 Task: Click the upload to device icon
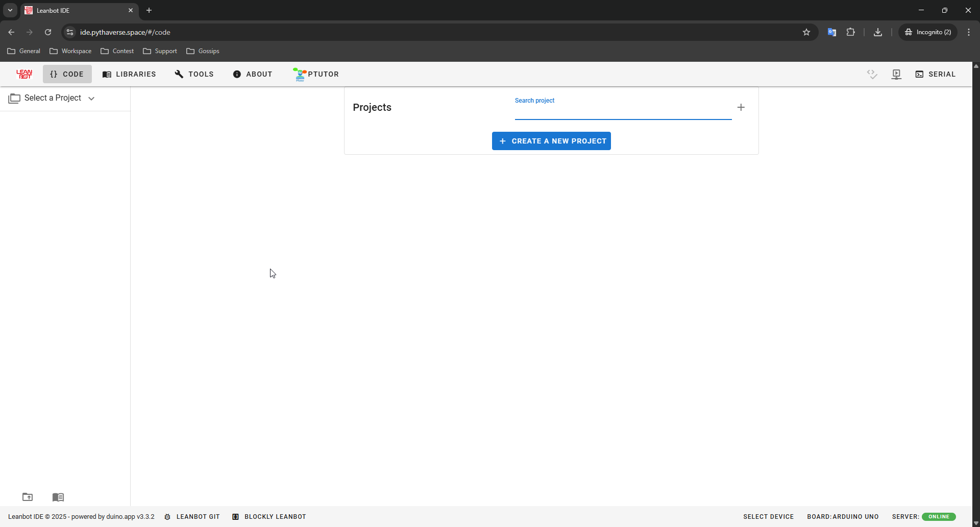(x=896, y=75)
